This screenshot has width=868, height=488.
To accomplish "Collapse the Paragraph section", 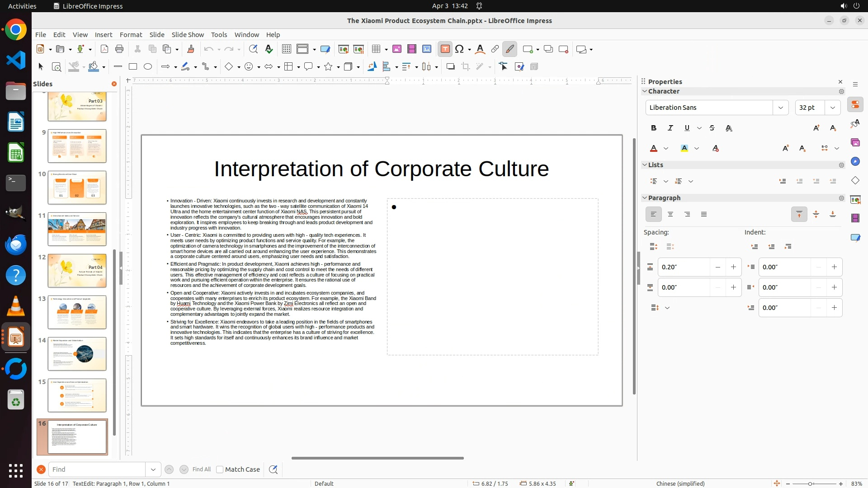I will (645, 198).
